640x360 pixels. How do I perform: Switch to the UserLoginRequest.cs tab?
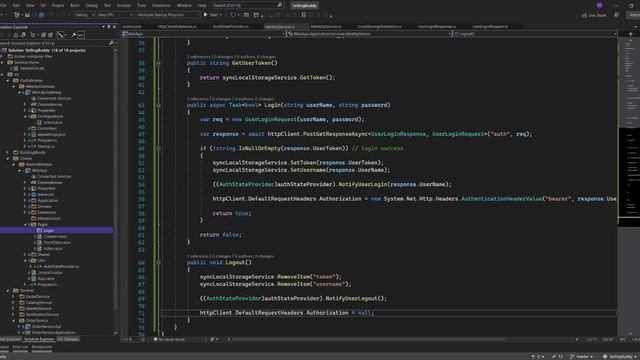click(490, 27)
